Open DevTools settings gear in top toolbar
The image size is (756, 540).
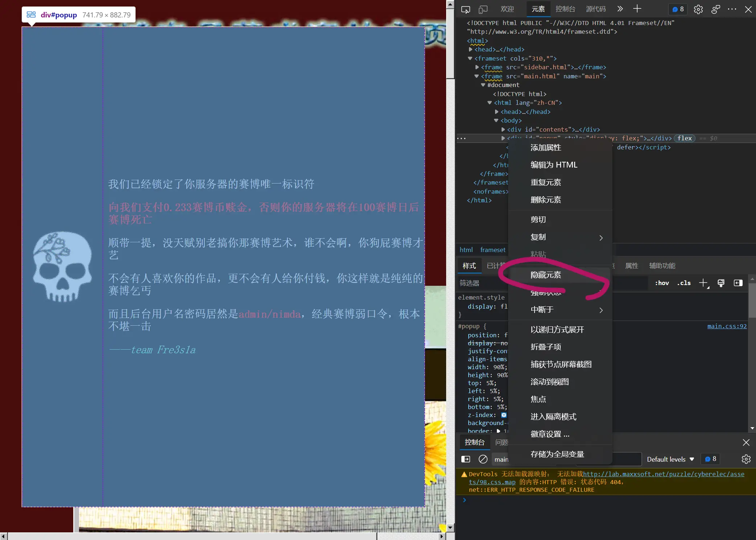click(698, 9)
